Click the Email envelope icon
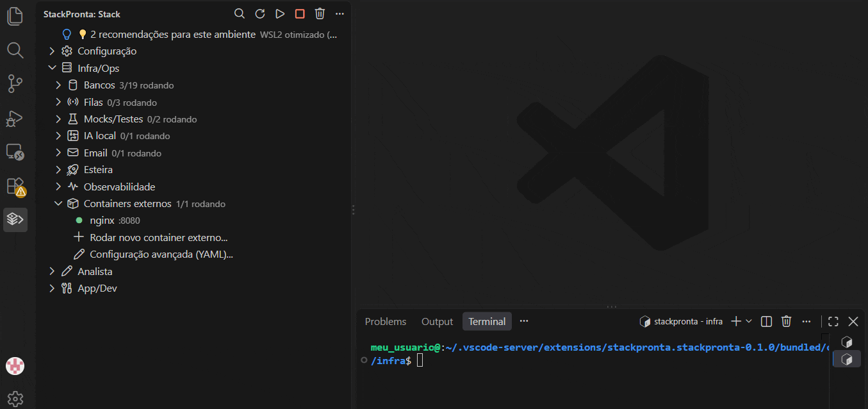 tap(72, 153)
